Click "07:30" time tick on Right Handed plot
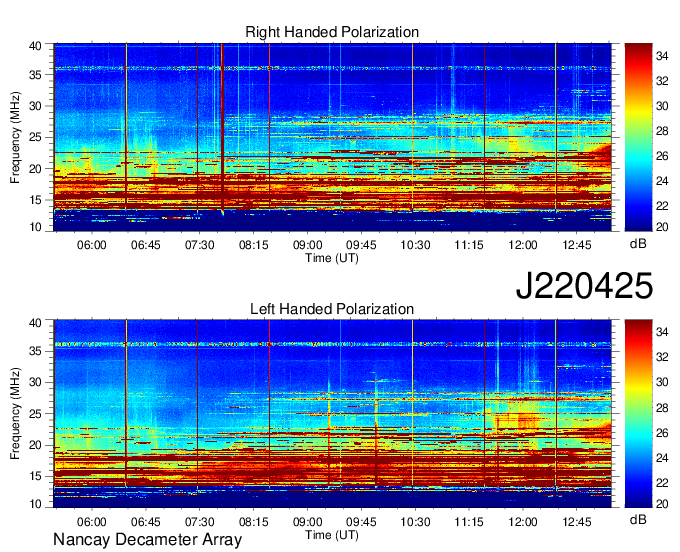The width and height of the screenshot is (680, 552). (199, 245)
